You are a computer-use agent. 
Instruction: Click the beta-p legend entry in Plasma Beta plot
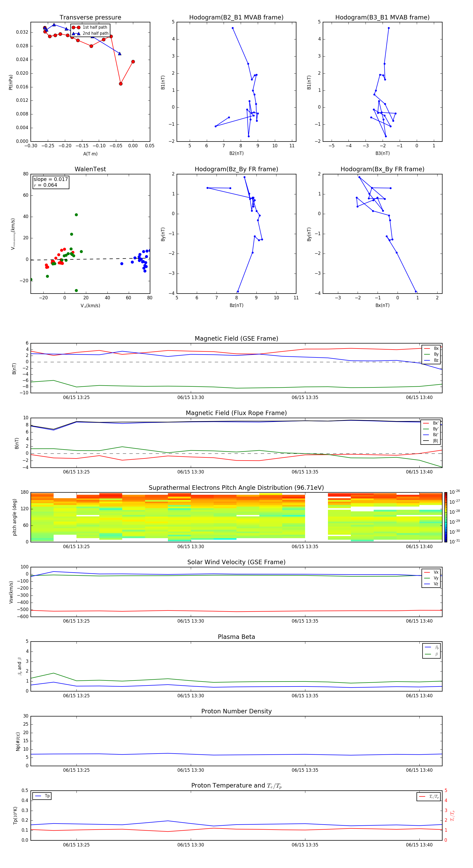pyautogui.click(x=431, y=647)
